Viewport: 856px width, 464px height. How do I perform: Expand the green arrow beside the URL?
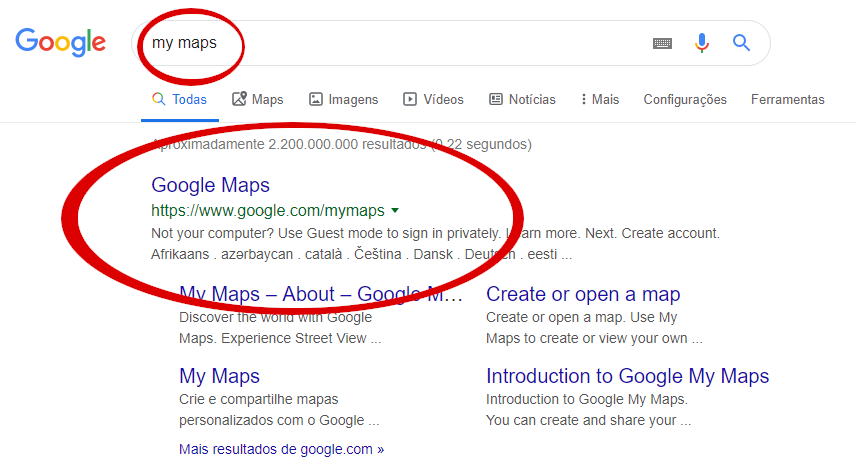tap(395, 210)
